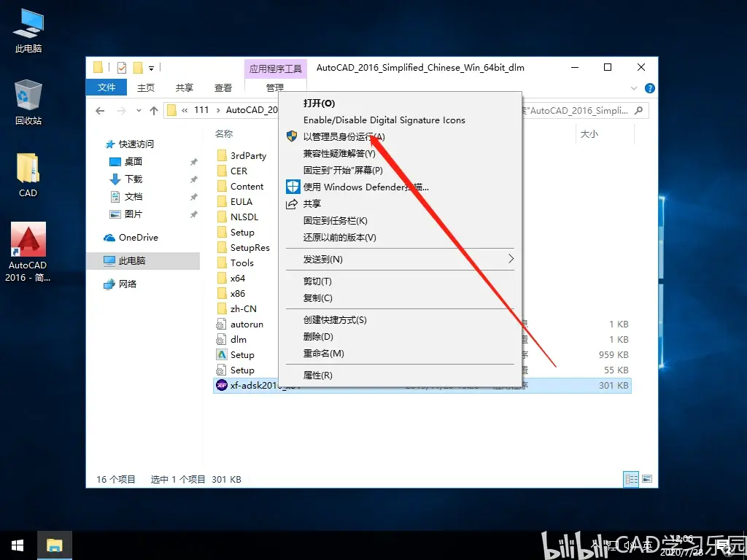
Task: Open the 应用程序工具 contextual tab
Action: pyautogui.click(x=275, y=69)
